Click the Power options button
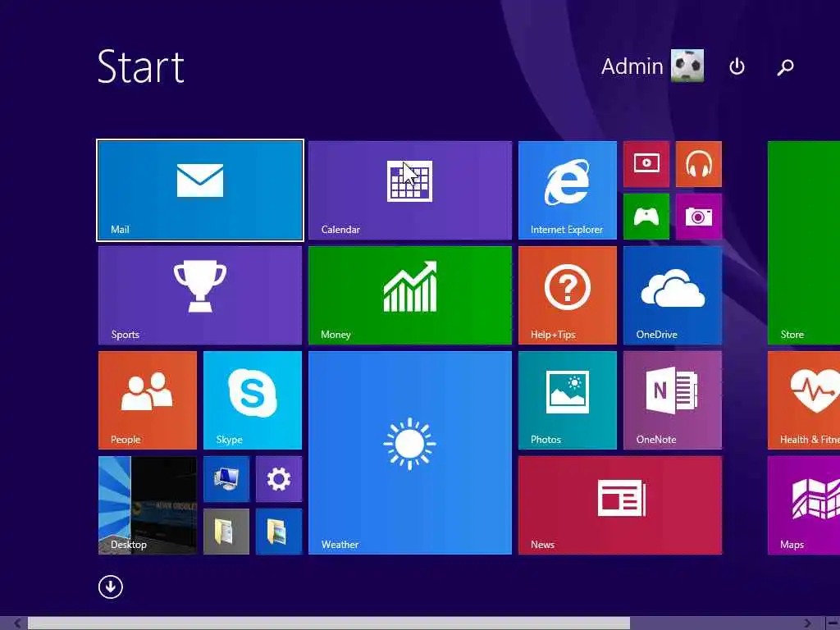The image size is (840, 630). click(x=737, y=66)
